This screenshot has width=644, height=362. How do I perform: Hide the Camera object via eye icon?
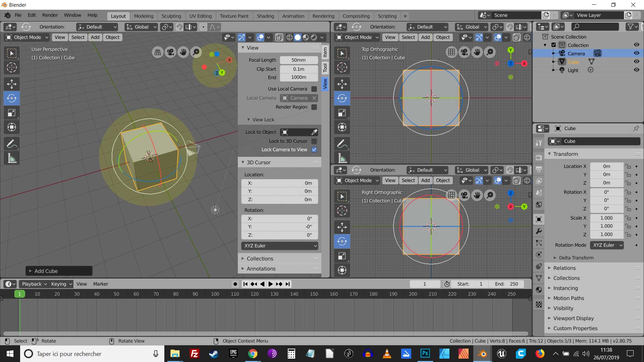click(x=636, y=53)
